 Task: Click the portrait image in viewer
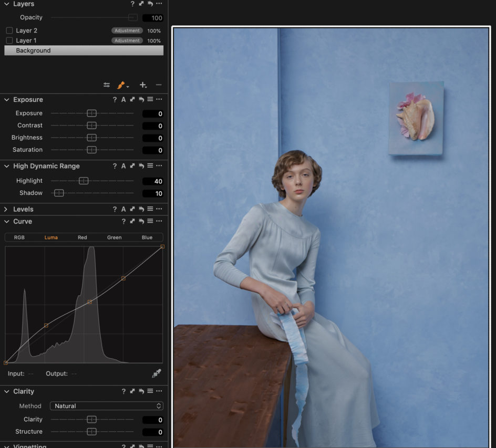[331, 237]
